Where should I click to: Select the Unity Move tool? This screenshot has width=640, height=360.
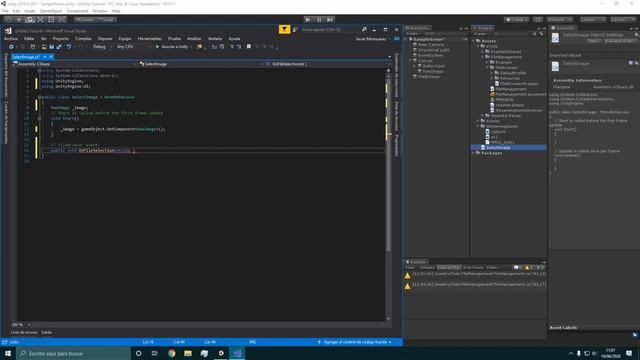tap(19, 20)
